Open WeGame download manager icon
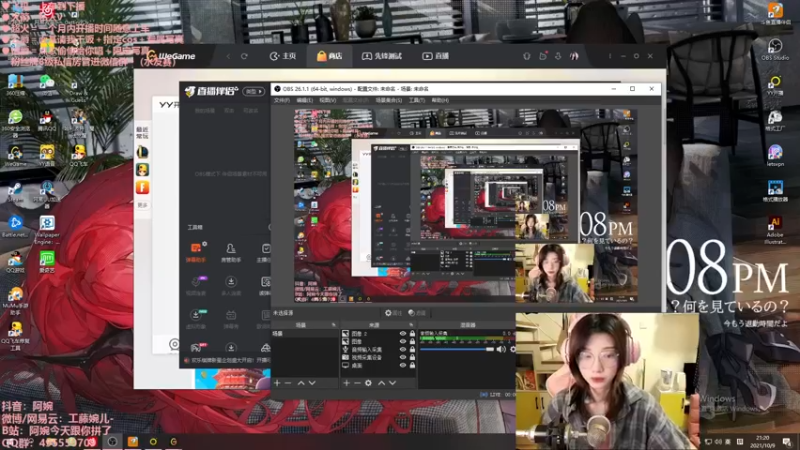The height and width of the screenshot is (450, 800). (x=558, y=56)
